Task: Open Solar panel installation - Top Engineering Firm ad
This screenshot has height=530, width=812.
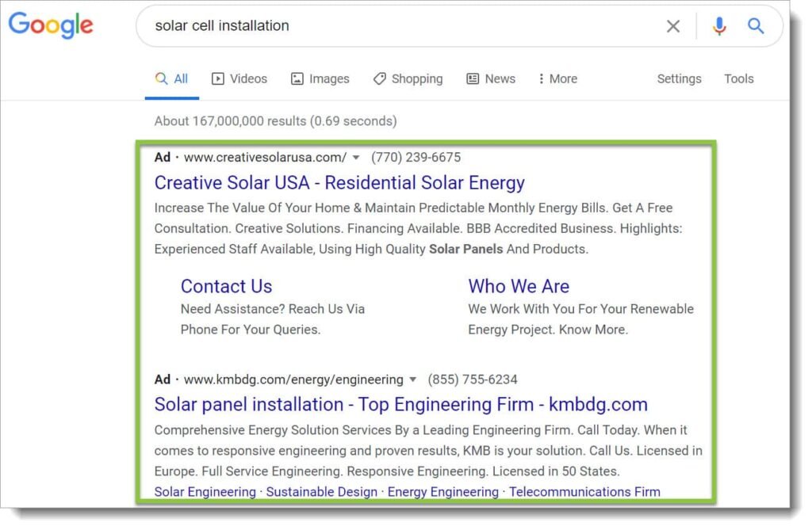Action: (x=400, y=404)
